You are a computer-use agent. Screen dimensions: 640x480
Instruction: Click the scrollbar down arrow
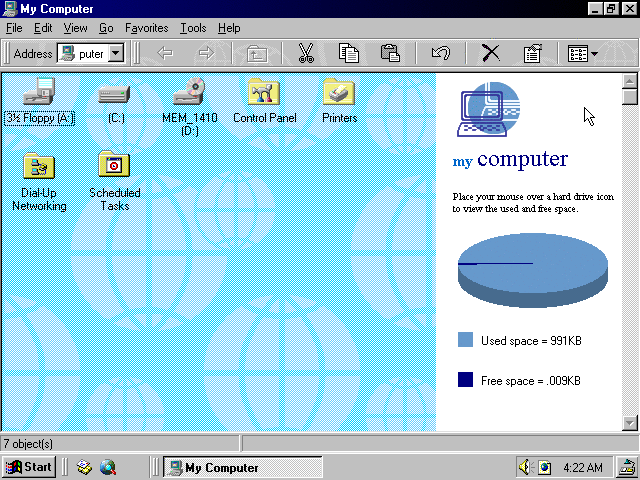click(x=630, y=423)
